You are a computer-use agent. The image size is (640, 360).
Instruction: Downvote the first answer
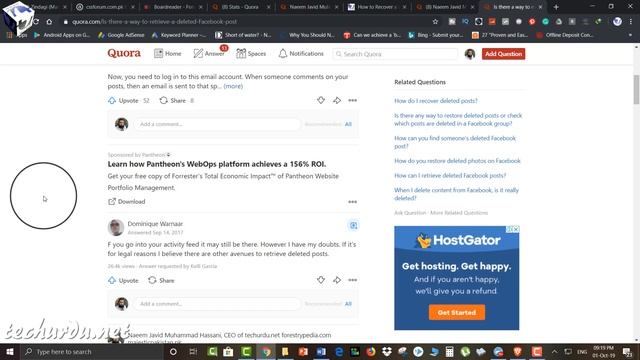[x=321, y=100]
